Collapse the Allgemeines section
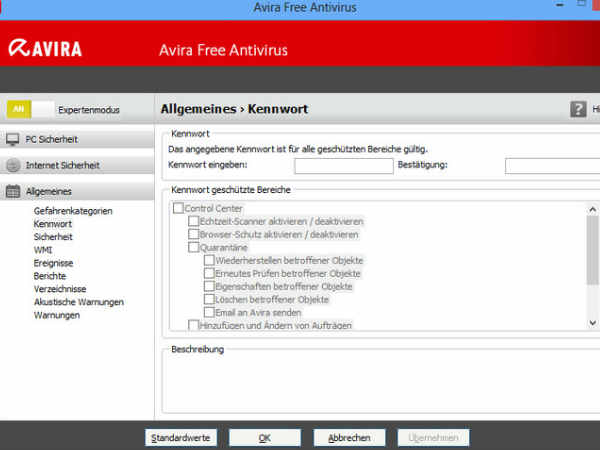The image size is (600, 450). 77,191
